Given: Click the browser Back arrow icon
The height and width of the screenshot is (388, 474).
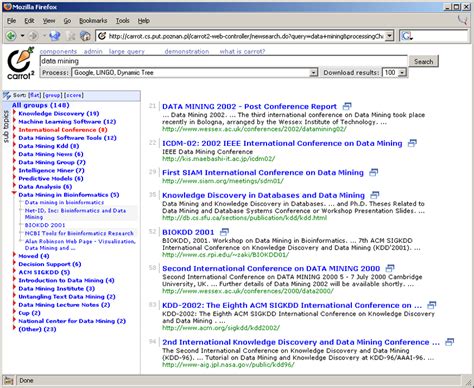Looking at the screenshot, I should 11,36.
